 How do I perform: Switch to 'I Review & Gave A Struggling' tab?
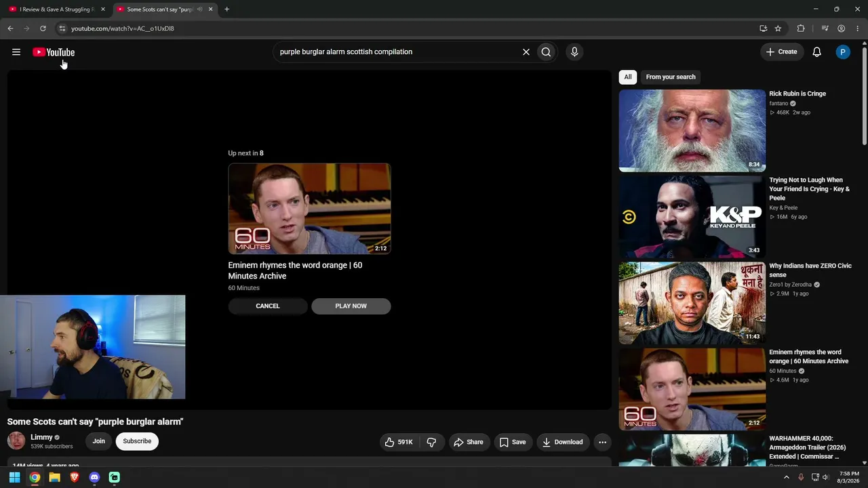[57, 9]
